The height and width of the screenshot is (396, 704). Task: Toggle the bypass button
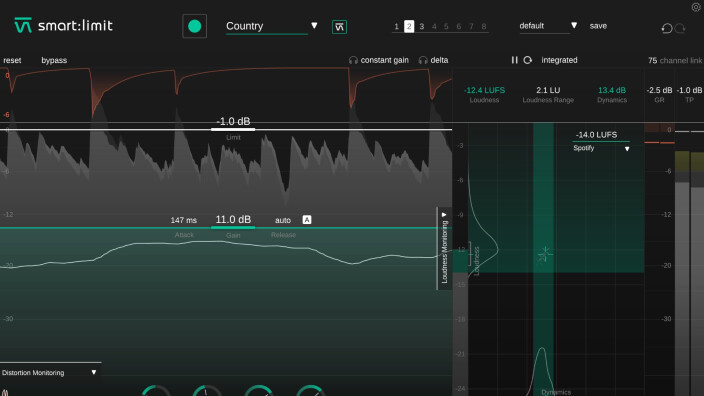tap(54, 60)
